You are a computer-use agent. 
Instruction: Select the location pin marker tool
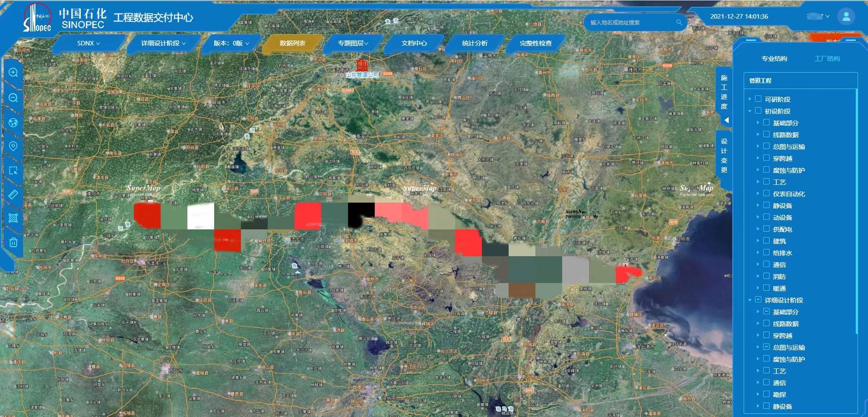click(x=13, y=146)
